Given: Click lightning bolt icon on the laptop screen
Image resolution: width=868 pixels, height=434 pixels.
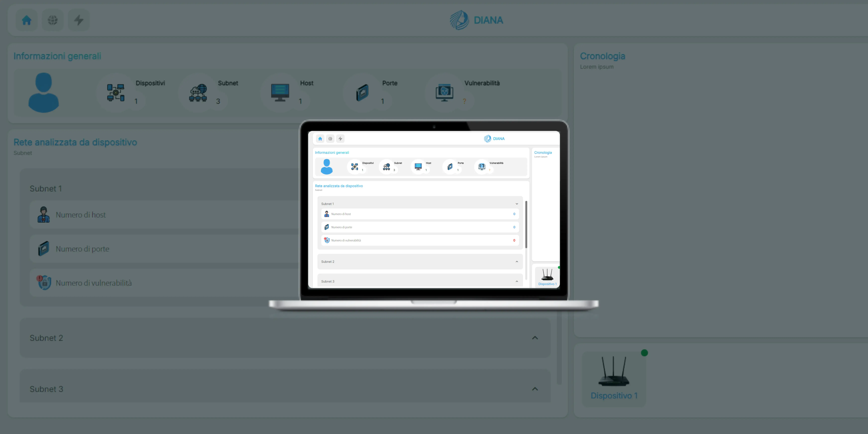Looking at the screenshot, I should 340,139.
